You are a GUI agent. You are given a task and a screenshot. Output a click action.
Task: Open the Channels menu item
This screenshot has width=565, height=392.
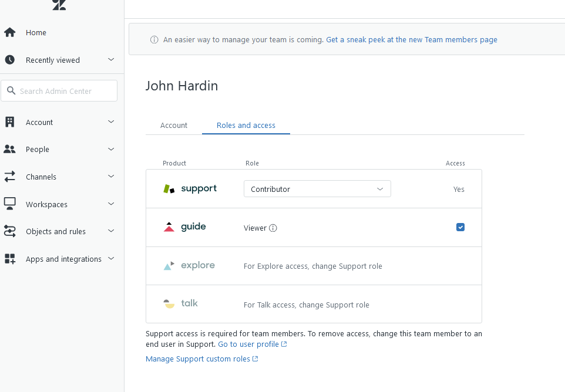pos(41,177)
